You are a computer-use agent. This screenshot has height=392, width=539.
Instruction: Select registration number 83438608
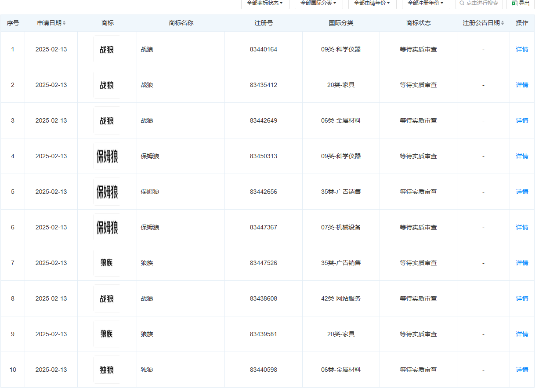pyautogui.click(x=264, y=298)
